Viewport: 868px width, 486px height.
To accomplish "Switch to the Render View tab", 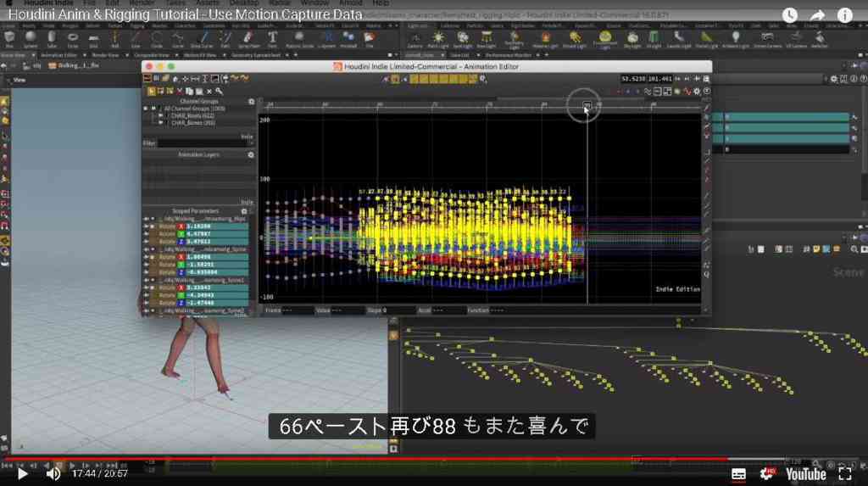I will click(x=105, y=55).
